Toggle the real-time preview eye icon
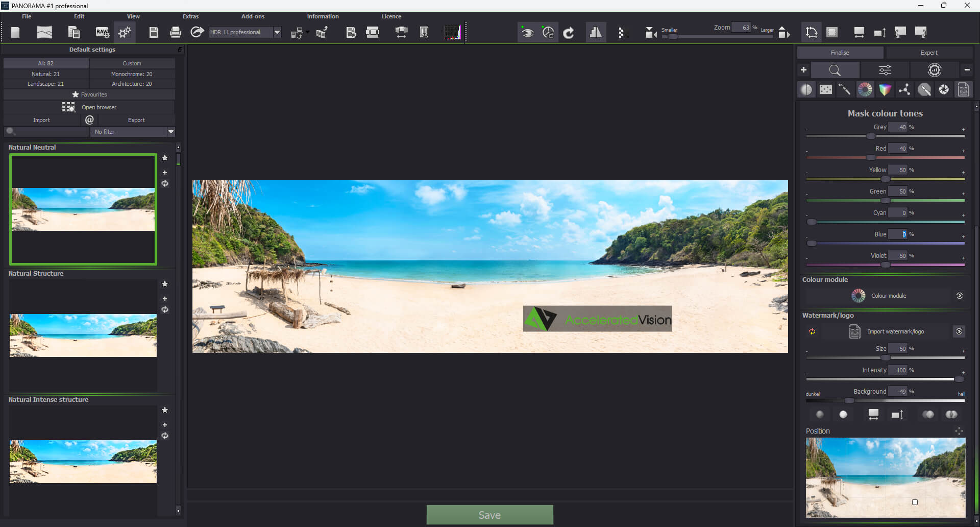The height and width of the screenshot is (527, 980). 527,33
